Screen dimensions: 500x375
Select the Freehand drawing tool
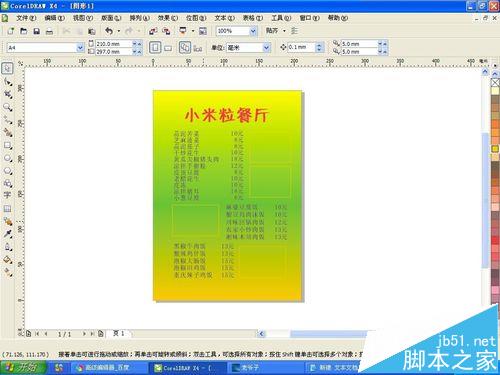[x=8, y=120]
